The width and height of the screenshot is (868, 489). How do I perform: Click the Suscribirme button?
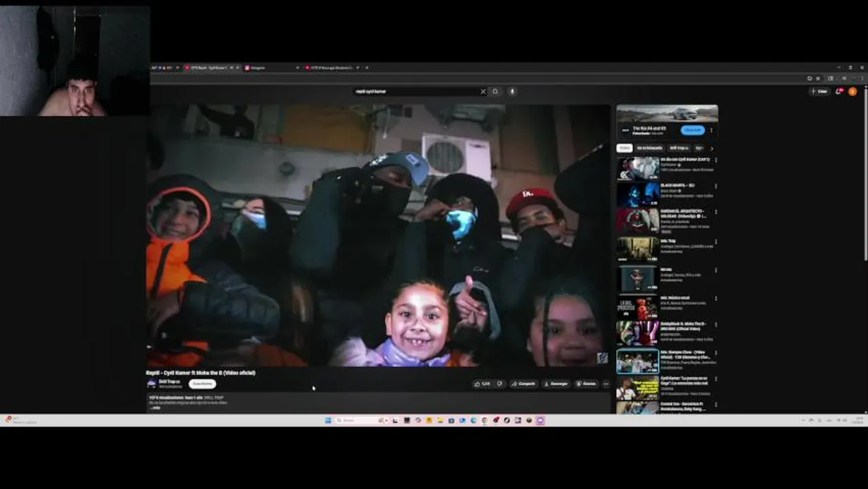[202, 384]
